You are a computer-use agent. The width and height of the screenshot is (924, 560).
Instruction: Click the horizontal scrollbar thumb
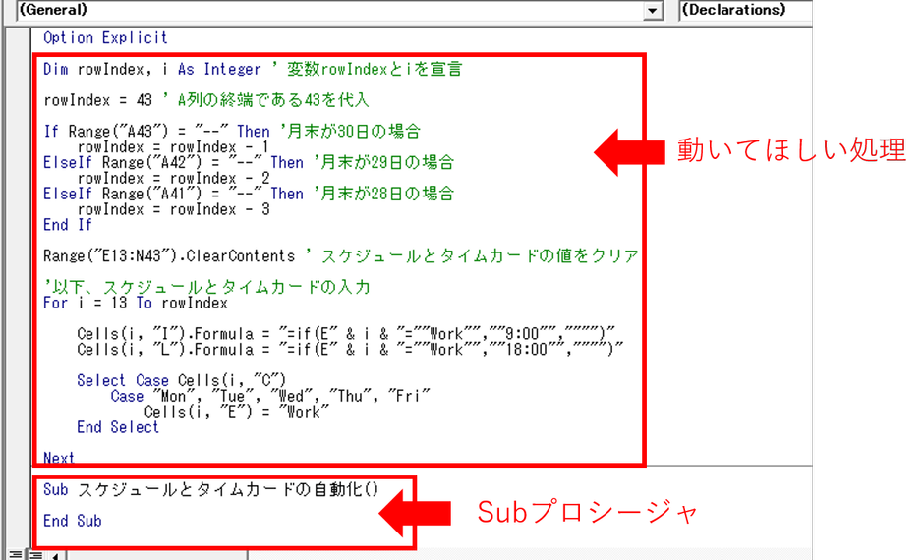tap(156, 555)
